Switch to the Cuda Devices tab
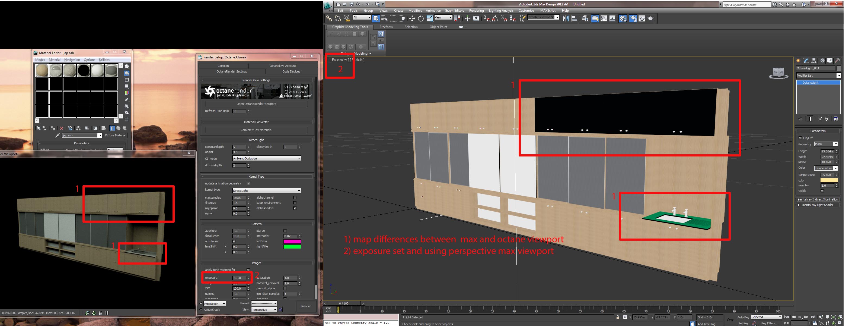The height and width of the screenshot is (326, 868). [x=291, y=71]
